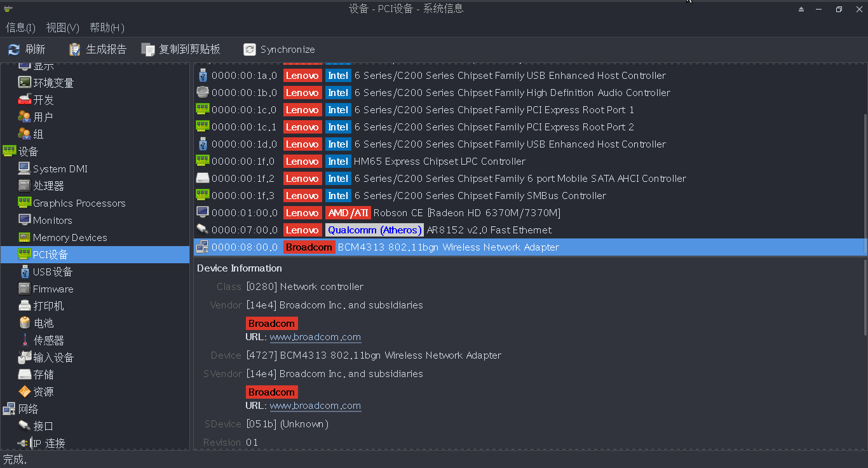Select High Definition Audio Controller row
868x468 pixels.
pyautogui.click(x=529, y=92)
